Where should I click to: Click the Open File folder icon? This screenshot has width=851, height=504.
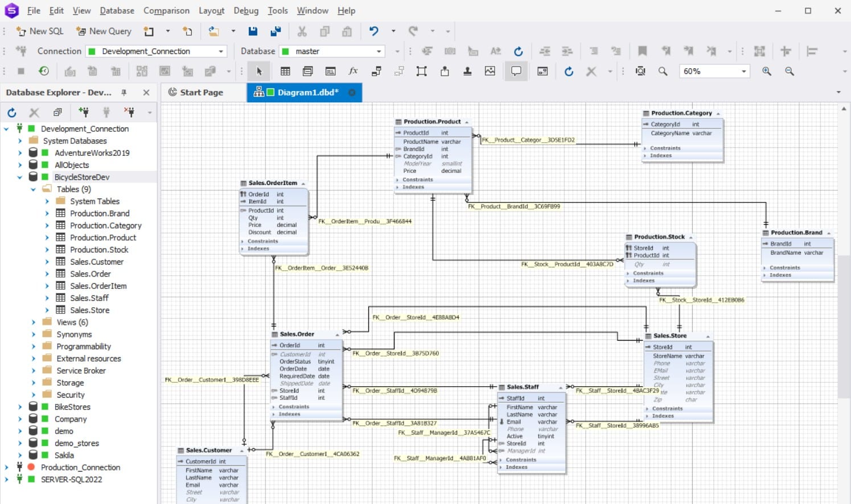click(x=214, y=31)
